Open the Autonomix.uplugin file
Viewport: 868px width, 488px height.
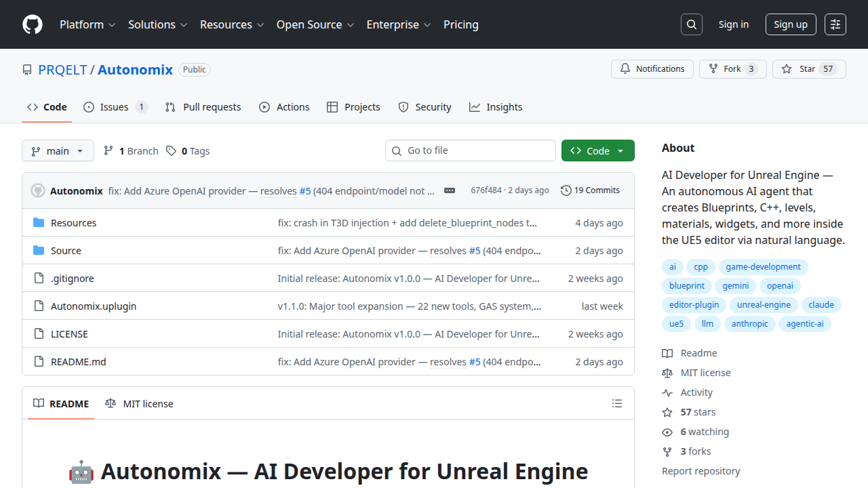point(94,306)
